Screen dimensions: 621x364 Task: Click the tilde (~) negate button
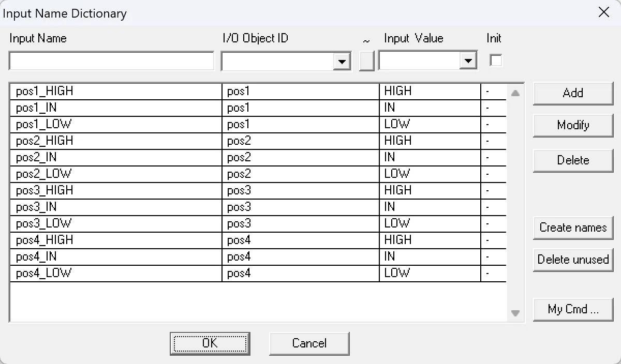pos(366,60)
